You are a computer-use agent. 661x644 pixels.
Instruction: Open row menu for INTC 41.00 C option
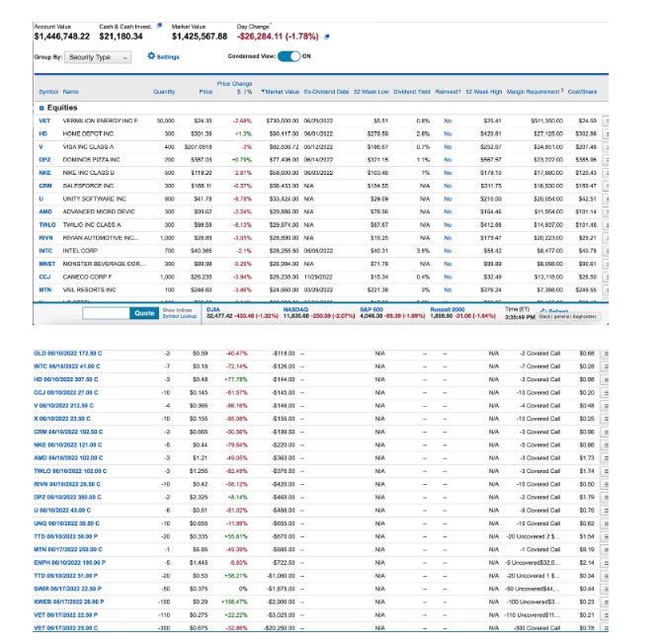[607, 367]
